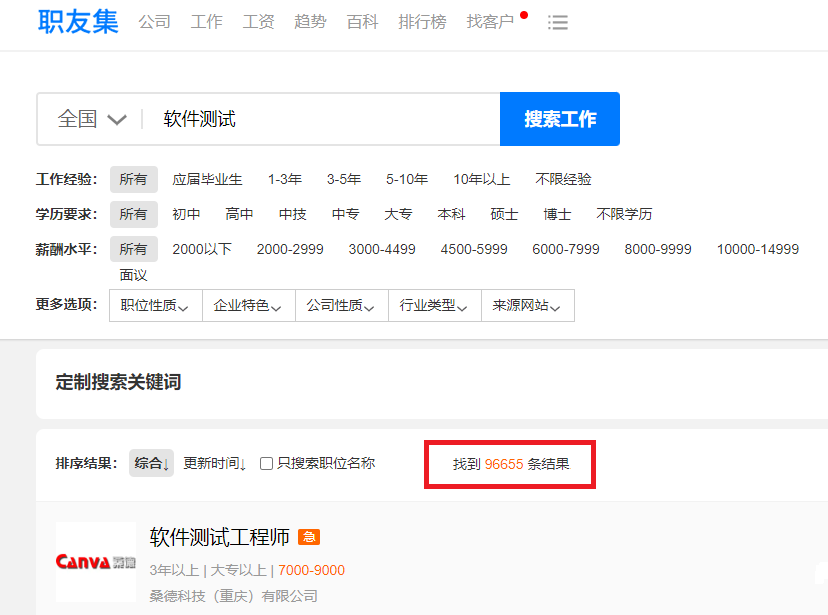The image size is (828, 615).
Task: Filter education by 硕士
Action: coord(504,214)
